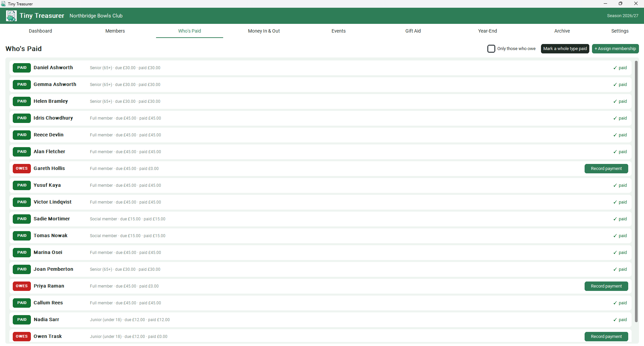Select the Owen Trask name
Viewport: 644px width, 346px height.
(48, 336)
